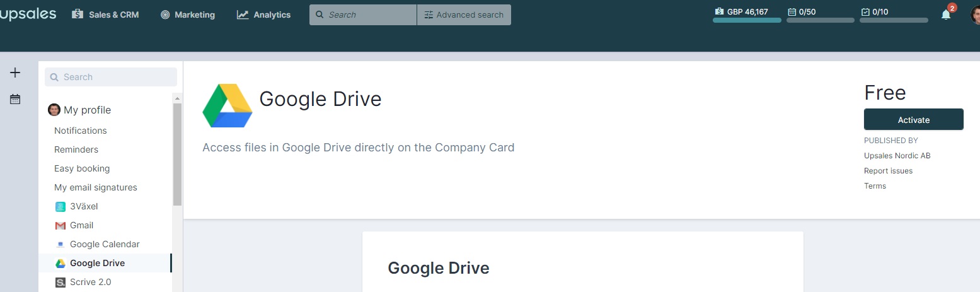Viewport: 980px width, 292px height.
Task: Open the Sales & CRM menu
Action: click(105, 15)
